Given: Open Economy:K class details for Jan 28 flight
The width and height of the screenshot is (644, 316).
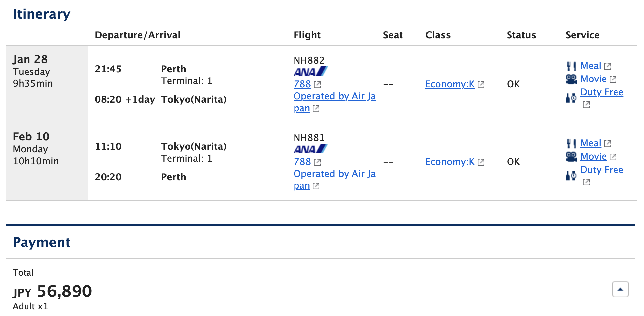Looking at the screenshot, I should (450, 84).
